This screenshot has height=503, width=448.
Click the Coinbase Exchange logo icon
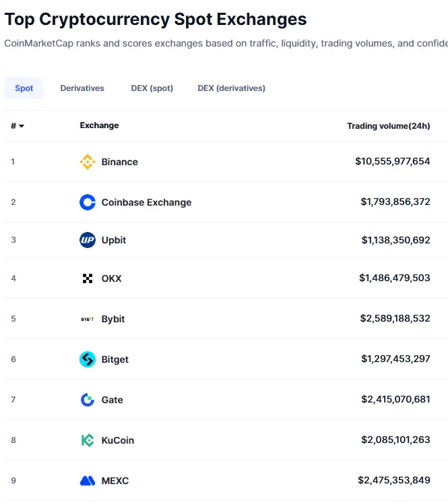(x=88, y=202)
